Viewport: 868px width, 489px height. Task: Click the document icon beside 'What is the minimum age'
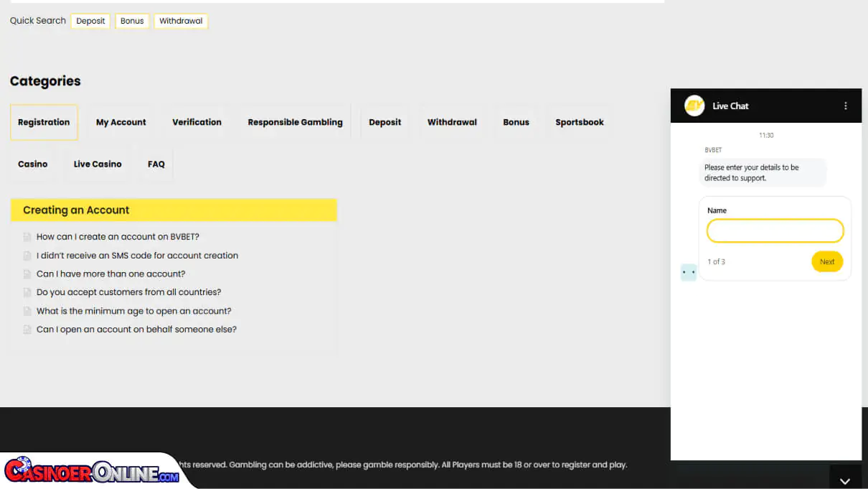(27, 312)
